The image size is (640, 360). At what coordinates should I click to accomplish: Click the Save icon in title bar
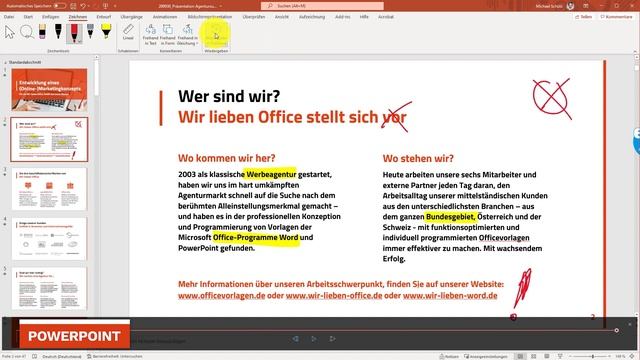[x=73, y=6]
